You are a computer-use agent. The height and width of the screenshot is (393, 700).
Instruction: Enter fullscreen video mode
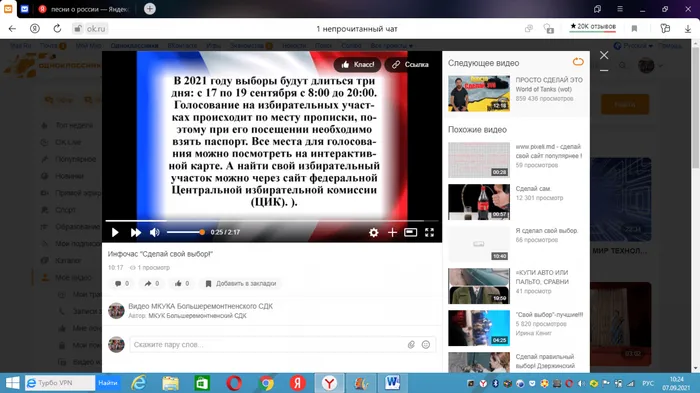click(429, 232)
